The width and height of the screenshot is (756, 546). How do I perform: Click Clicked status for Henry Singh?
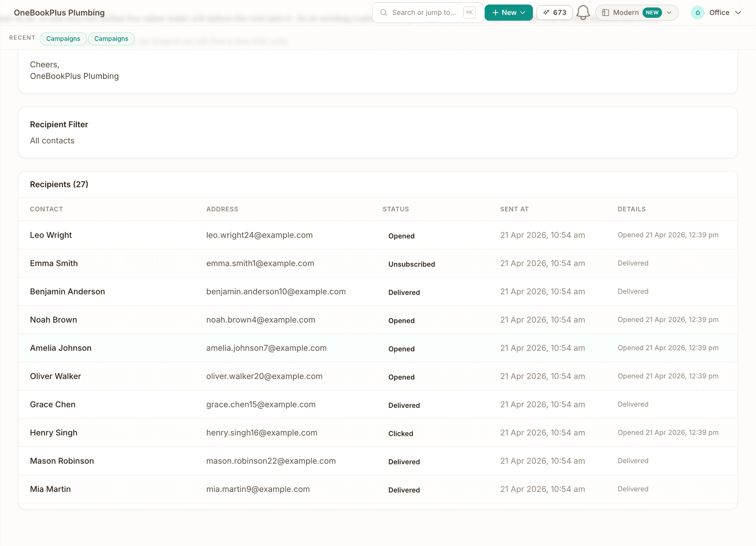(400, 433)
